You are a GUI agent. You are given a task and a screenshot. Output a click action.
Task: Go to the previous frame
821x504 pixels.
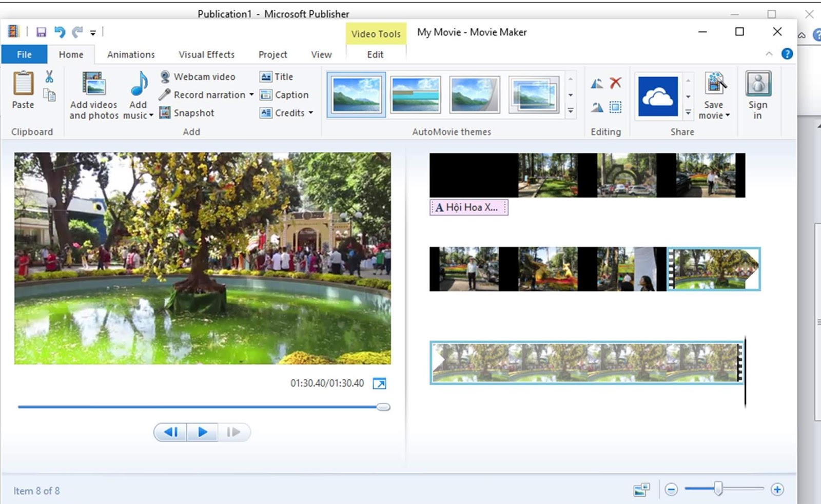[170, 432]
